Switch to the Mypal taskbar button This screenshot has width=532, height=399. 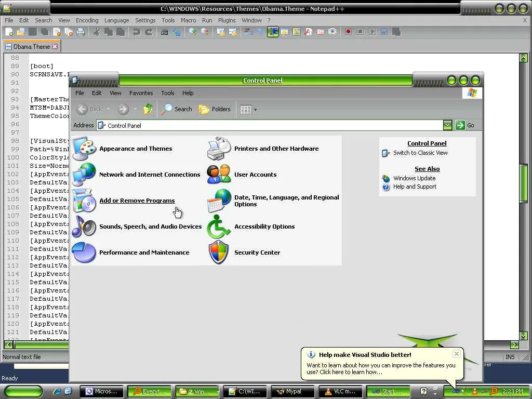coord(293,392)
